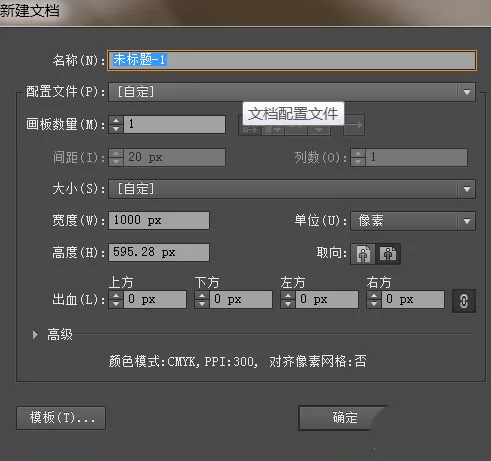Image resolution: width=491 pixels, height=461 pixels.
Task: Decrease top bleed (上方) value
Action: tap(116, 304)
